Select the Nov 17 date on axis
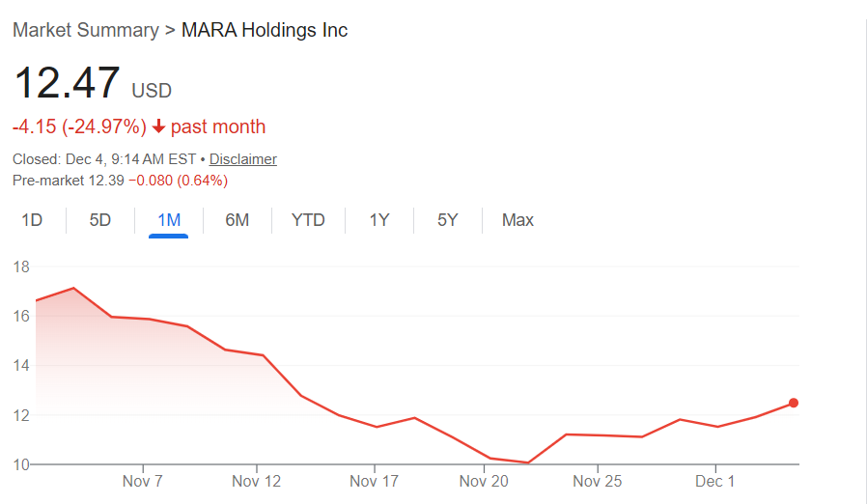The image size is (867, 504). click(x=374, y=481)
